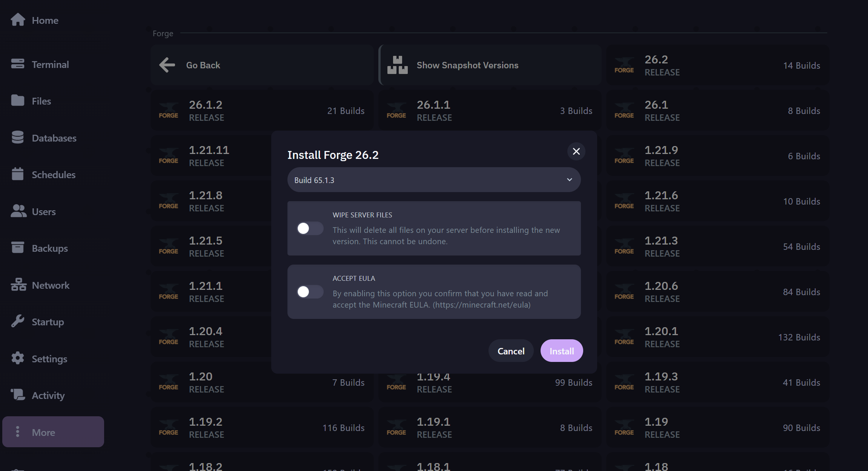
Task: Open Backups via the archive box icon
Action: pos(18,248)
